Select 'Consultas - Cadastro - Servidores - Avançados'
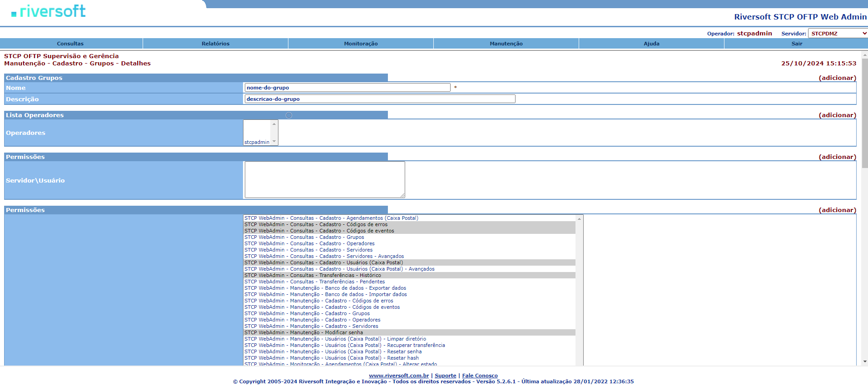Image resolution: width=868 pixels, height=386 pixels. pos(410,256)
